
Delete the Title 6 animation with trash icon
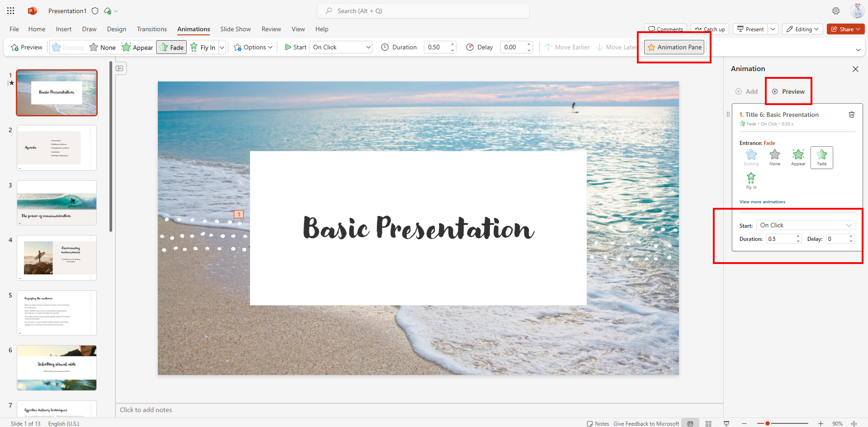coord(852,115)
